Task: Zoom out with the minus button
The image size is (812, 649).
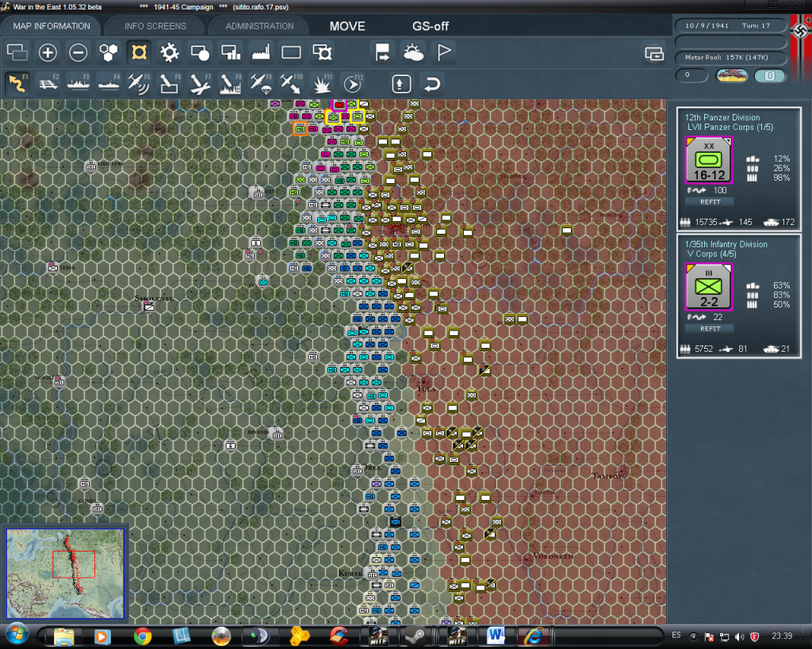Action: [79, 52]
